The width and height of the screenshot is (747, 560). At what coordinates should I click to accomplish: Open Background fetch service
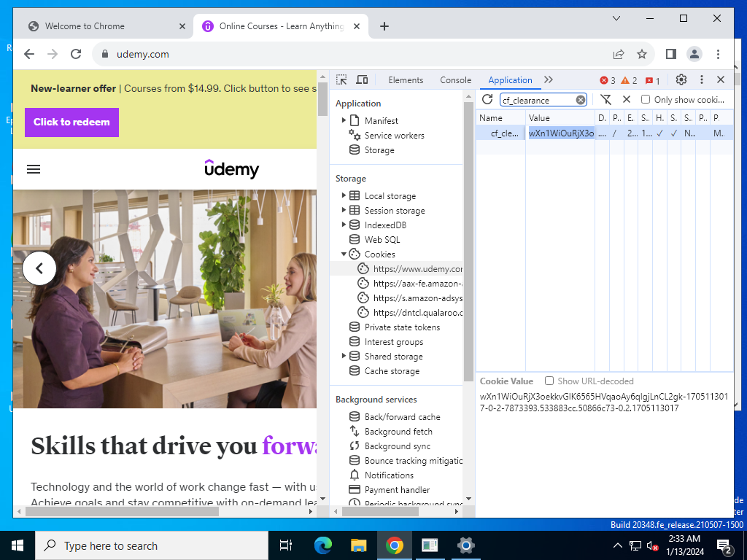point(398,432)
